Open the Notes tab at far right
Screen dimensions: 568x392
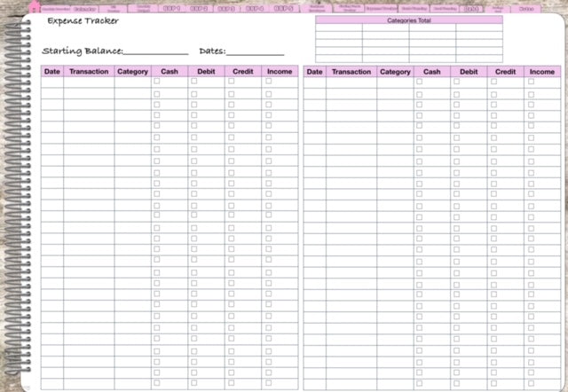pos(526,8)
